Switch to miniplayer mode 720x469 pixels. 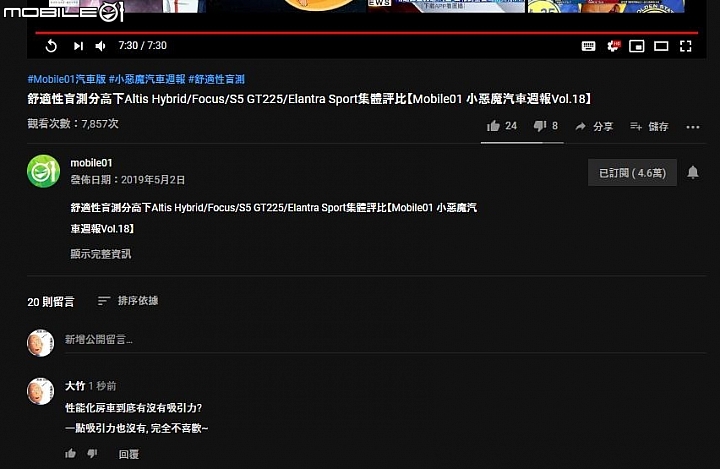pos(636,46)
